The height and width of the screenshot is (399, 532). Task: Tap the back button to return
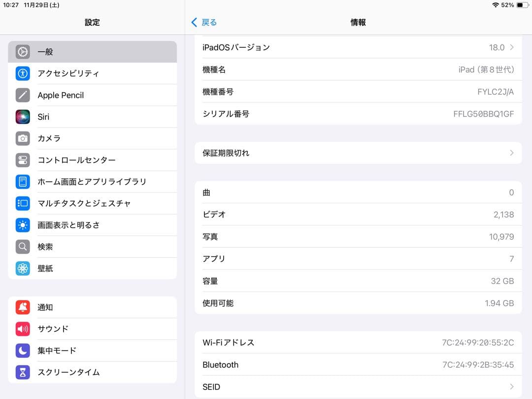[x=203, y=22]
